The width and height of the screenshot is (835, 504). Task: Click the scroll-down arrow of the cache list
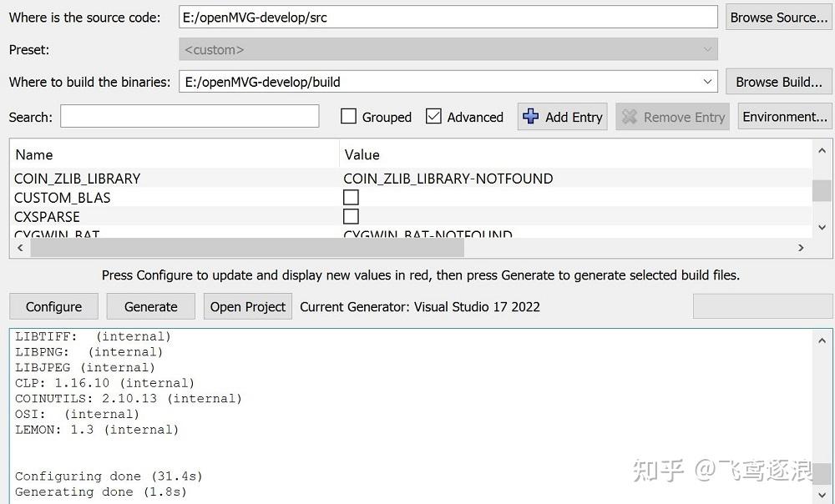[x=822, y=227]
